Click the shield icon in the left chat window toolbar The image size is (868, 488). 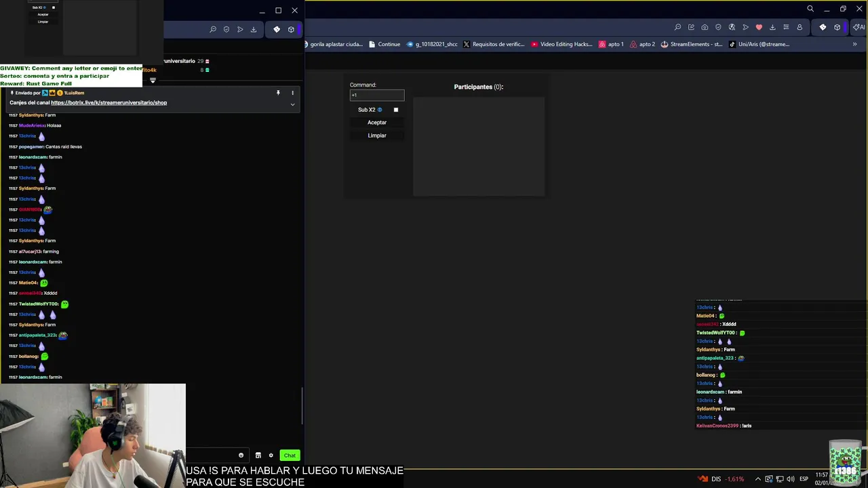pos(226,29)
